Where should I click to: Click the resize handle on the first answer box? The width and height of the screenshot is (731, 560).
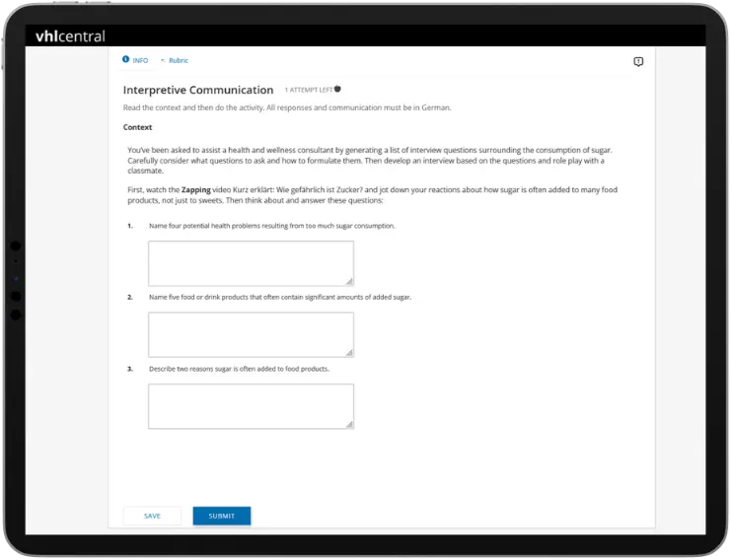(349, 282)
